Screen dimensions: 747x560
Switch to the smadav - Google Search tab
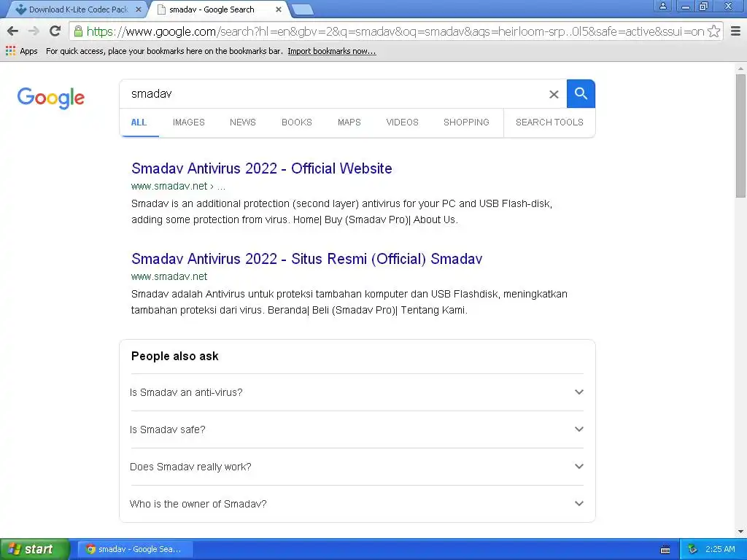pyautogui.click(x=219, y=9)
